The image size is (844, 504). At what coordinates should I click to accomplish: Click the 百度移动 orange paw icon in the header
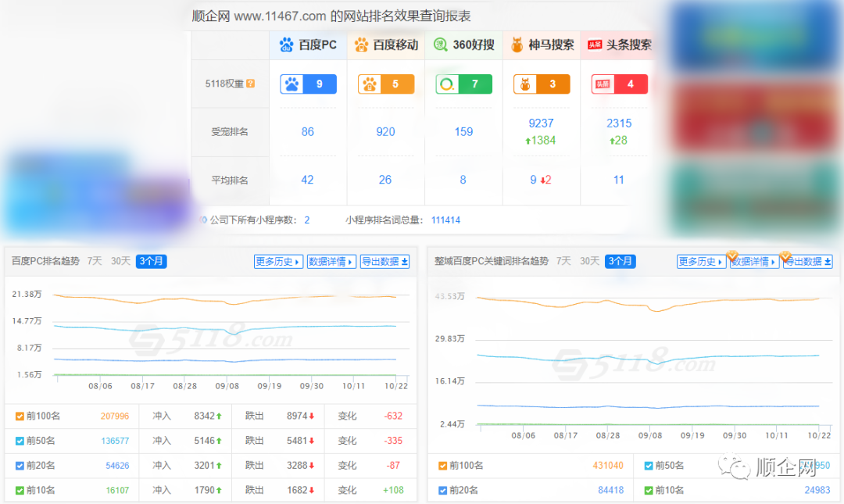tap(361, 45)
